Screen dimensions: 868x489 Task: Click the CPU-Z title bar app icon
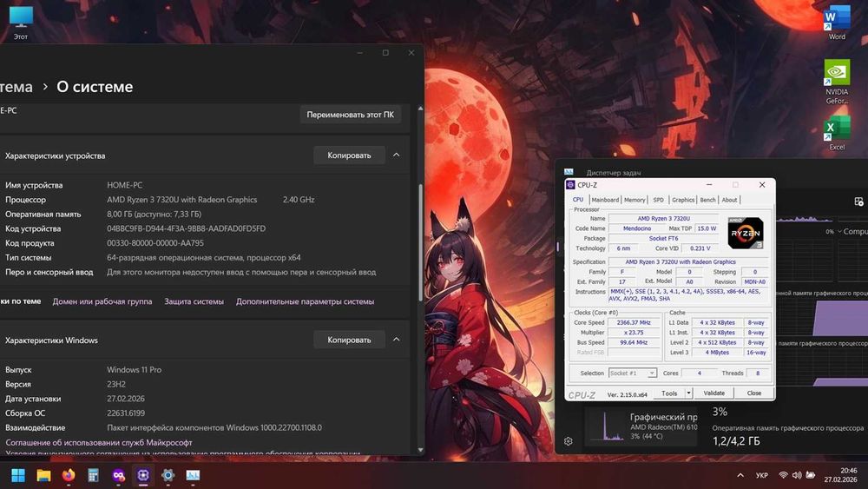[571, 185]
